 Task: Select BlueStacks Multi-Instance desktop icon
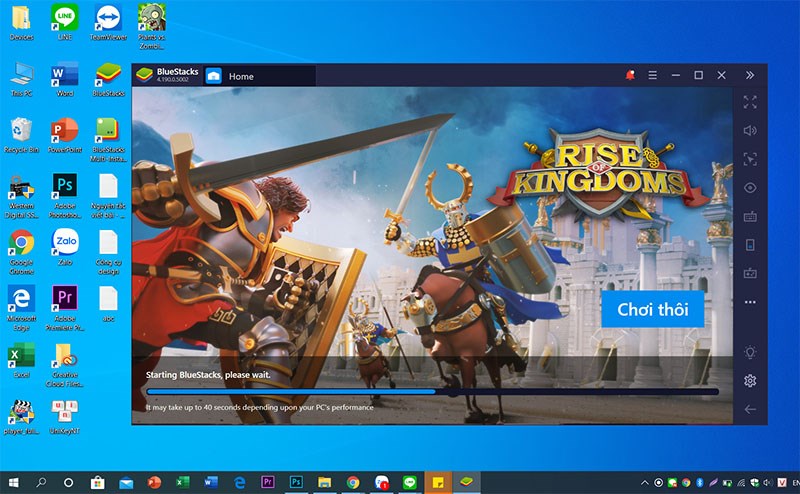tap(108, 139)
